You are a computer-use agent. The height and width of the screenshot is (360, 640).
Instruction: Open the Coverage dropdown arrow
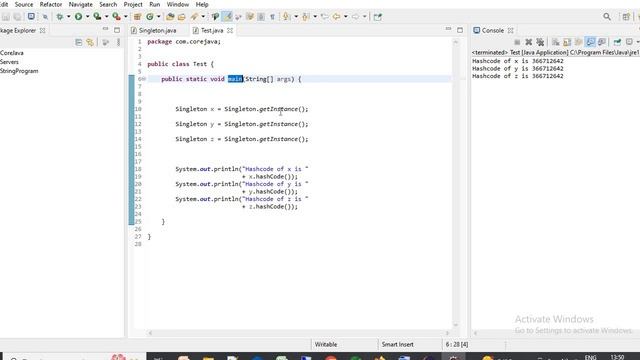coord(106,17)
